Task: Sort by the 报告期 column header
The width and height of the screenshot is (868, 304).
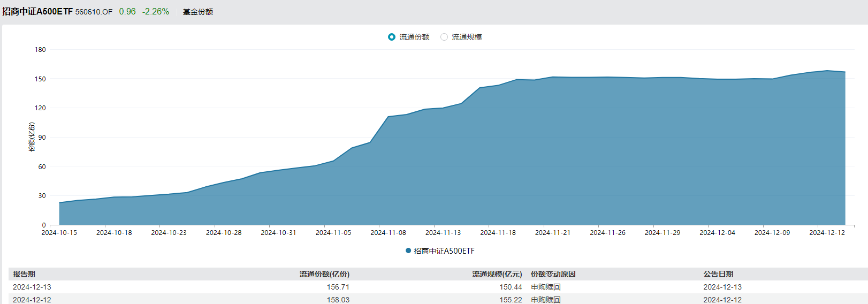Action: (x=24, y=274)
